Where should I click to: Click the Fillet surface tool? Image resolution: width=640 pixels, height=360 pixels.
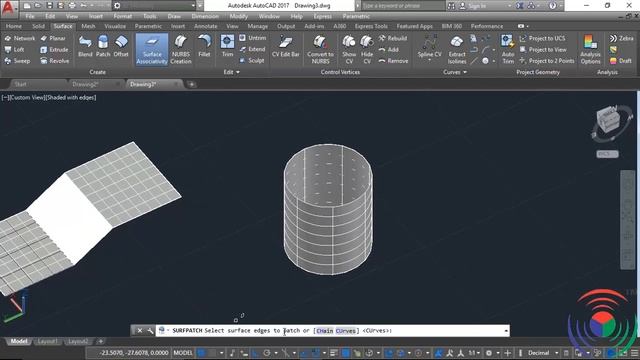(204, 46)
